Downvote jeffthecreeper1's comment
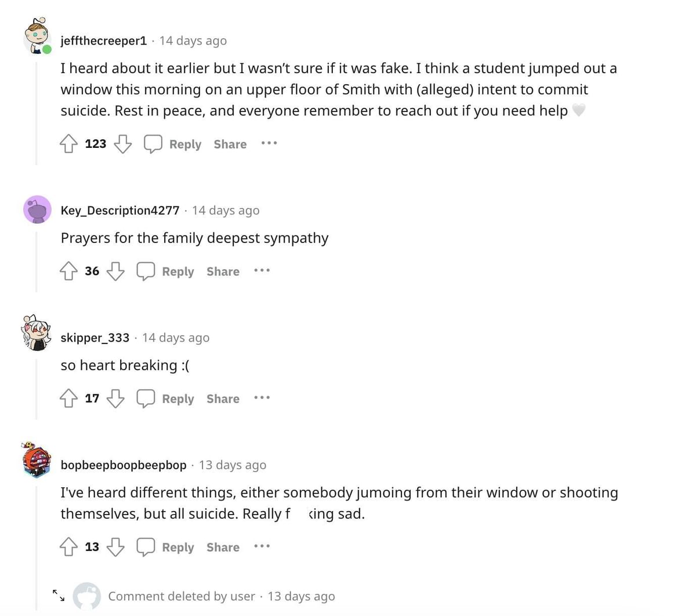 coord(122,144)
